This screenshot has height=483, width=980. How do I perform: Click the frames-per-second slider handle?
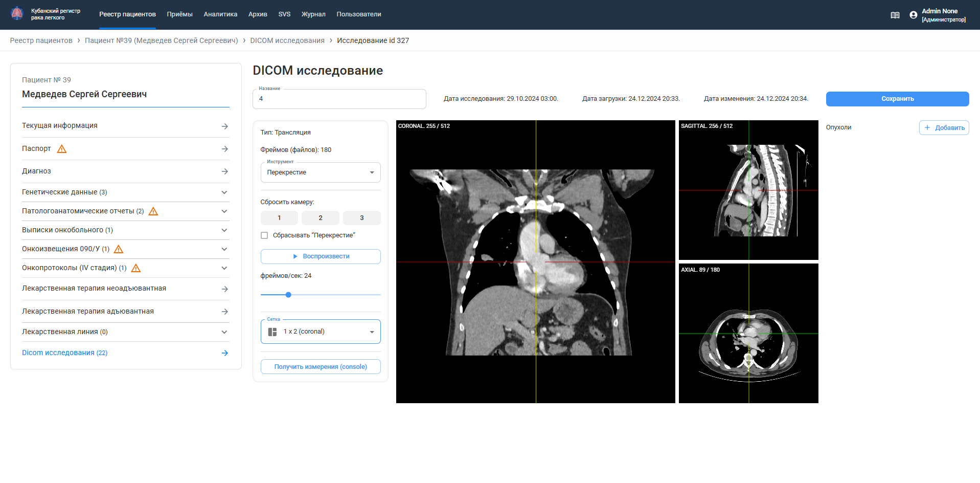[288, 295]
